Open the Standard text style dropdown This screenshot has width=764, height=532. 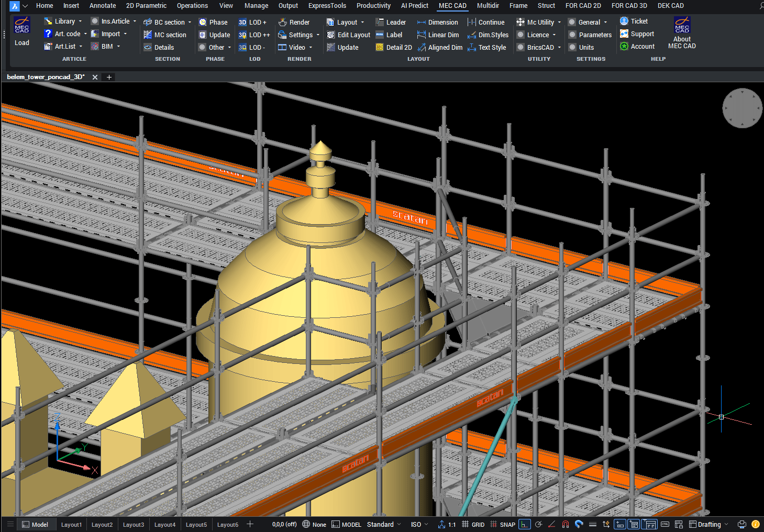(384, 524)
